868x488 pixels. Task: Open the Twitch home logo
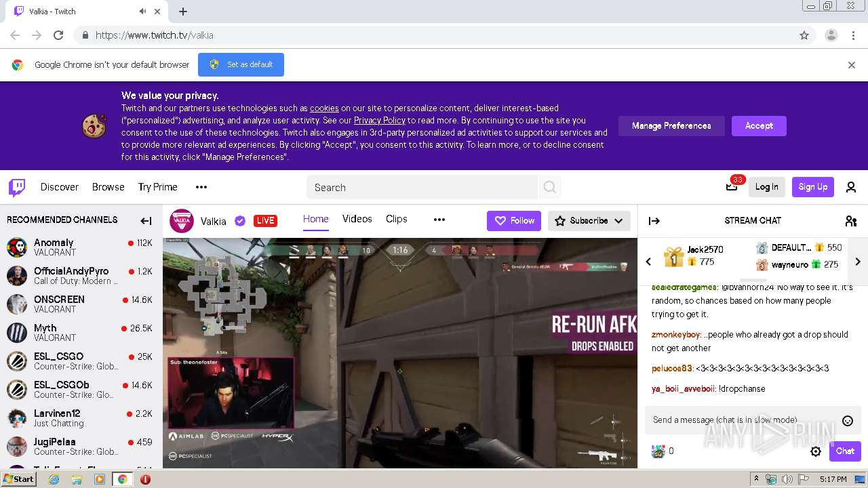tap(17, 187)
